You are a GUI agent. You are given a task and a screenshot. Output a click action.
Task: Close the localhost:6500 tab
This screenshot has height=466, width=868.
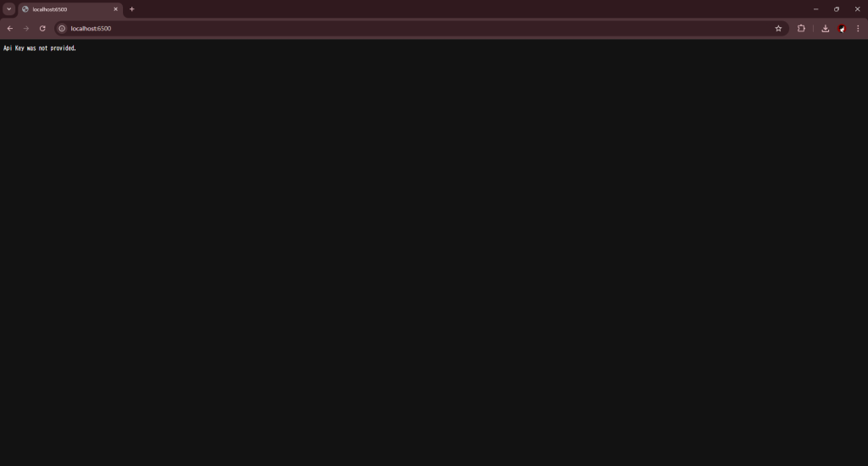(115, 9)
